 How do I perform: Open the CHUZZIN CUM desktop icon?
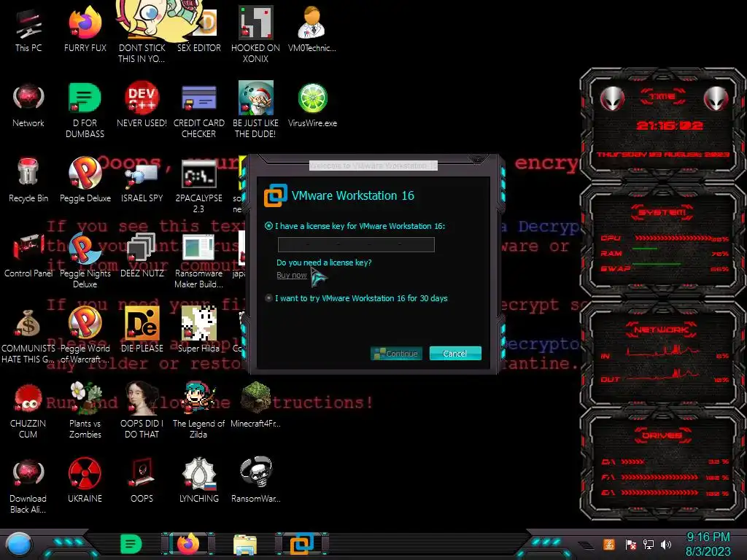click(28, 411)
